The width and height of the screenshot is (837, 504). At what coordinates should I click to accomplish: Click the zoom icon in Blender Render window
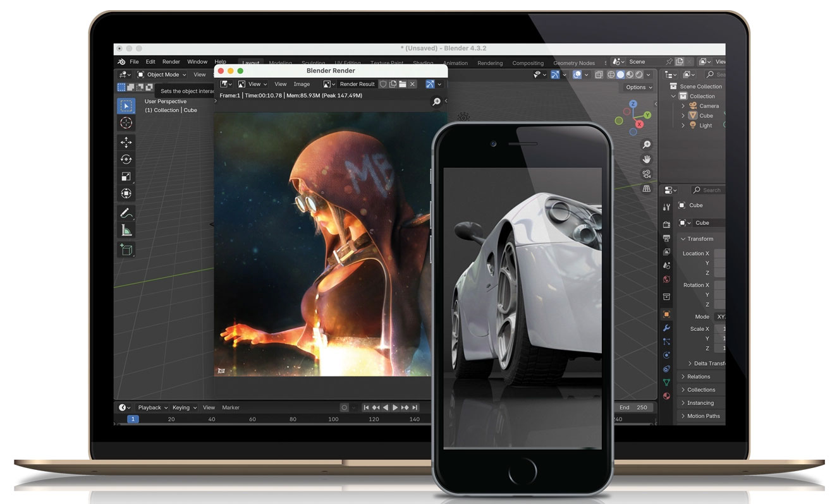436,102
